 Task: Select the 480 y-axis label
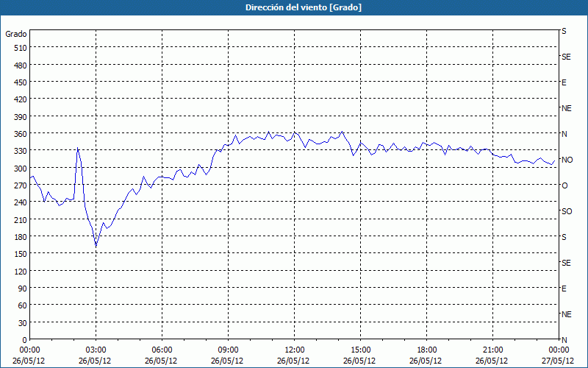[21, 66]
